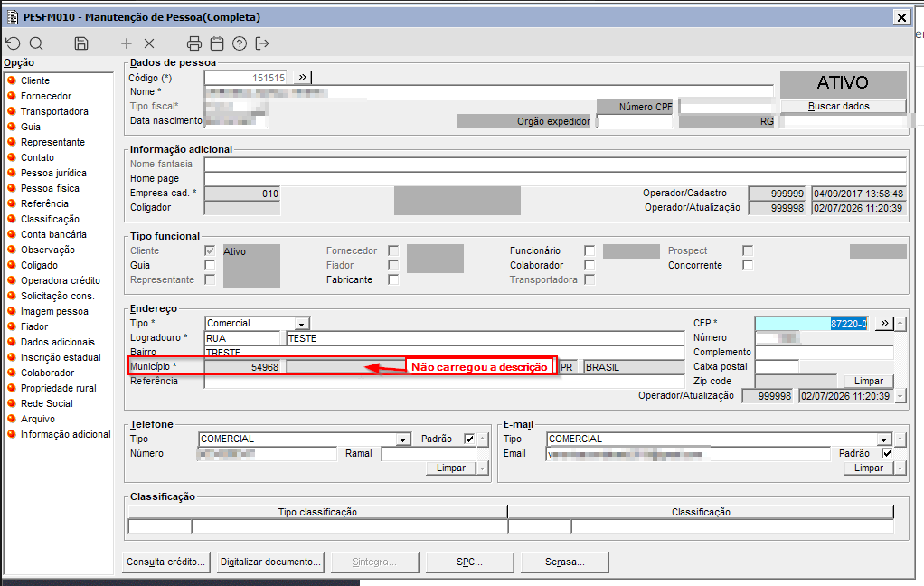Click the Coligado bullet icon
The width and height of the screenshot is (924, 586).
[11, 265]
